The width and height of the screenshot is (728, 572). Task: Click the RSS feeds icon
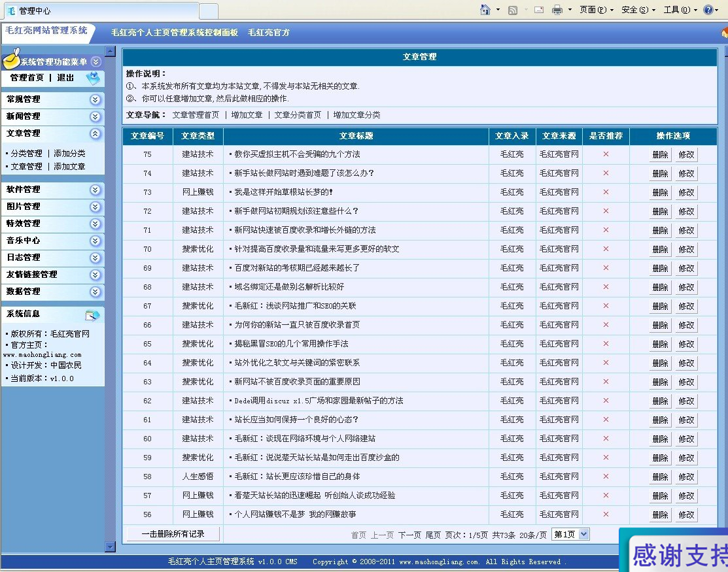513,10
